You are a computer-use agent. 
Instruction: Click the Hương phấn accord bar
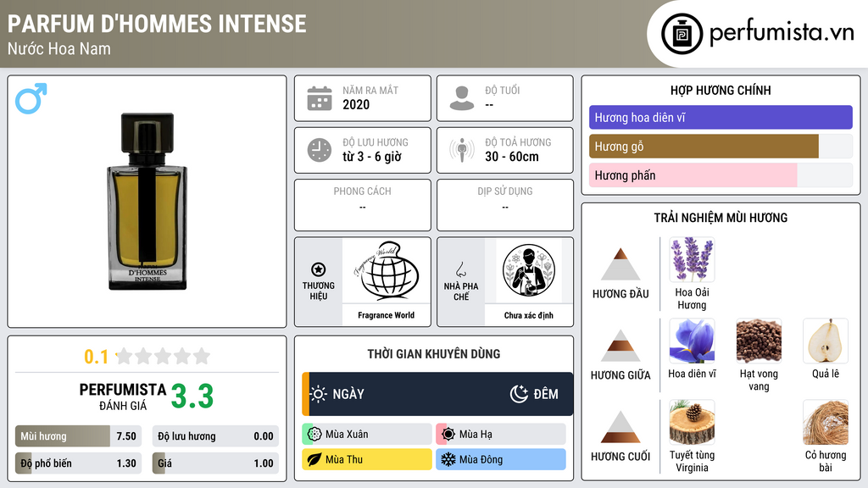pyautogui.click(x=721, y=175)
